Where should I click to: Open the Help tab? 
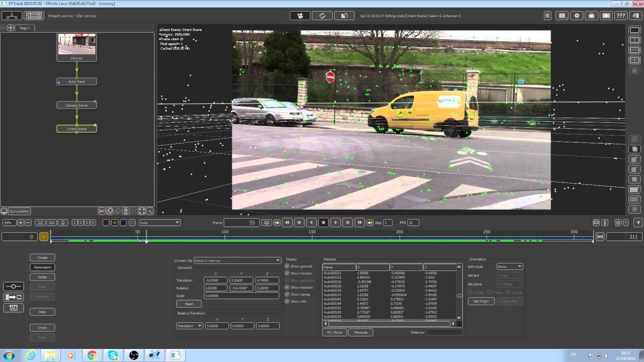42,312
